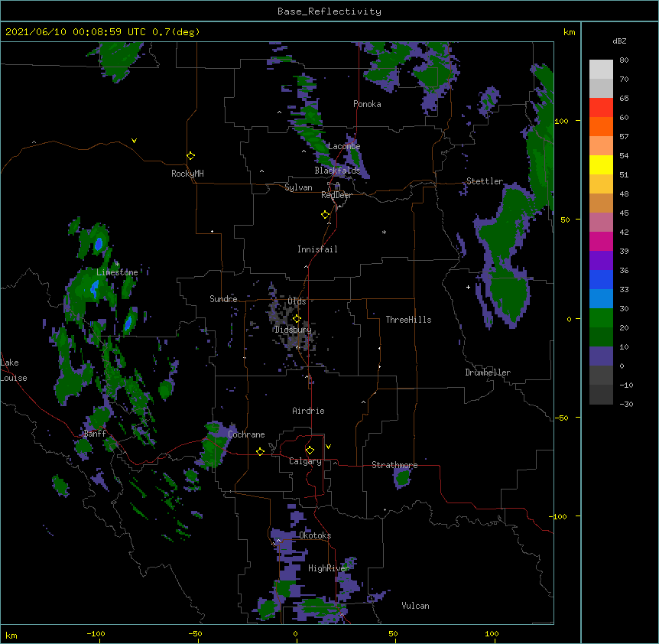Image resolution: width=659 pixels, height=644 pixels.
Task: Select the dark gray -10 to -30 legend swatch
Action: (x=601, y=395)
